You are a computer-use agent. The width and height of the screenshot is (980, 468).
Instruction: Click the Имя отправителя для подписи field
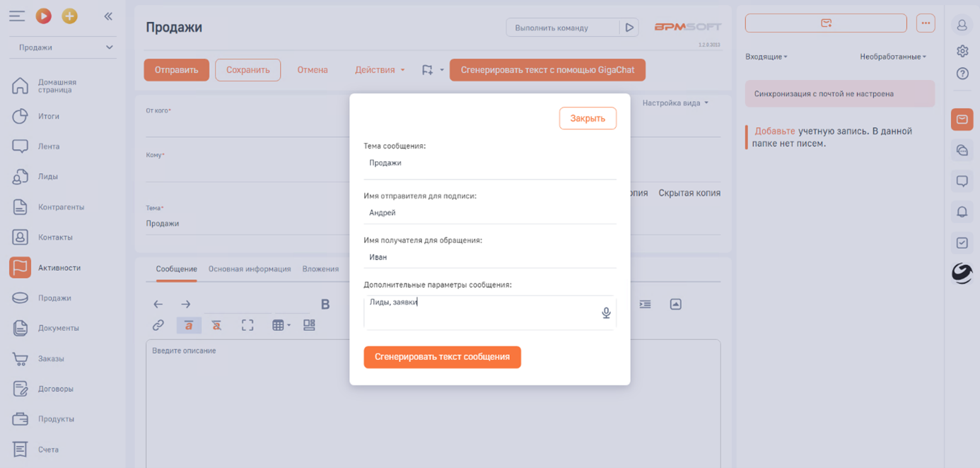[x=490, y=213]
